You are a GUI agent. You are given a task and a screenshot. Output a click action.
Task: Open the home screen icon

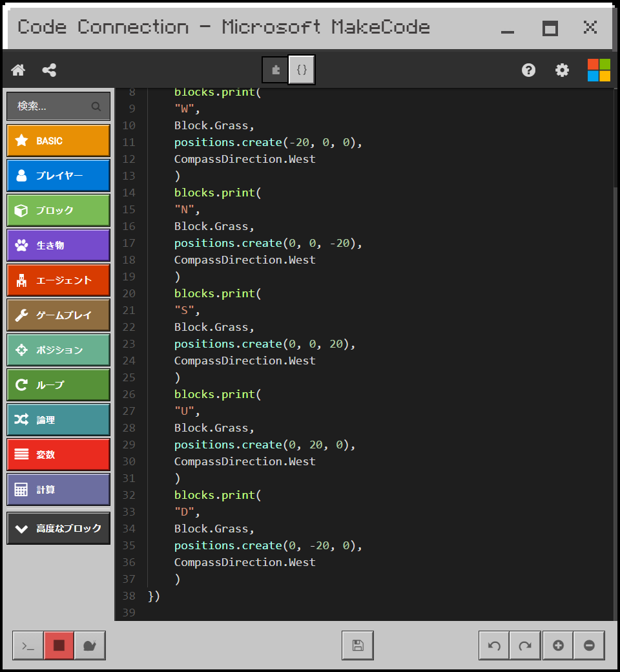pyautogui.click(x=17, y=70)
